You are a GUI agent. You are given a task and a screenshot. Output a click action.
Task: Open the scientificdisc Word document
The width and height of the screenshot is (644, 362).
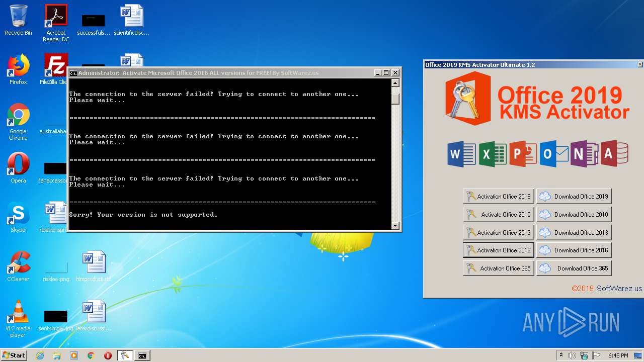pyautogui.click(x=131, y=21)
